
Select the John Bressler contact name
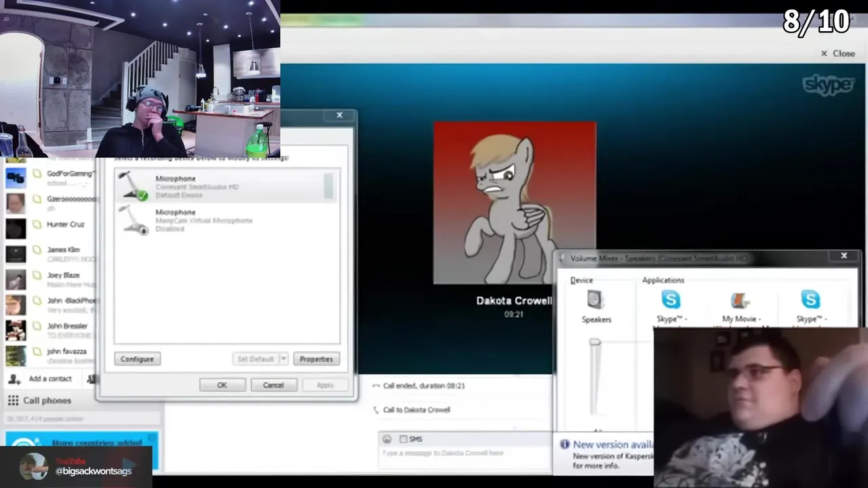(67, 326)
